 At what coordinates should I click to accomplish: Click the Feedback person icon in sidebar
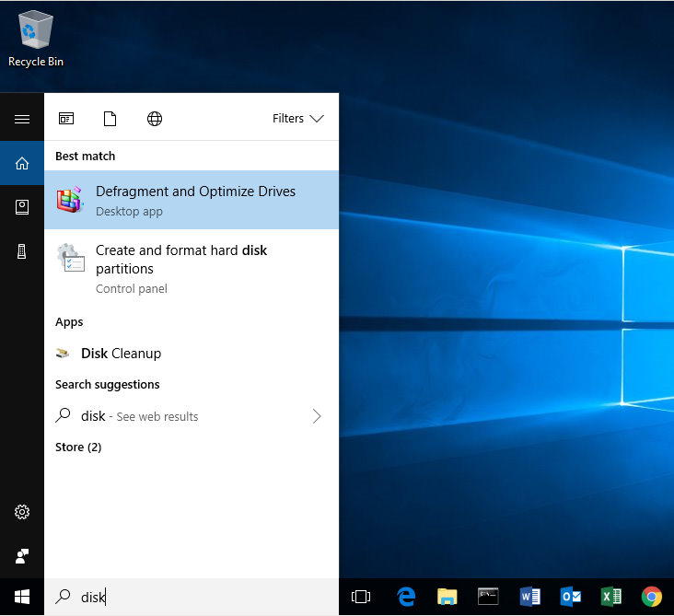[x=22, y=556]
